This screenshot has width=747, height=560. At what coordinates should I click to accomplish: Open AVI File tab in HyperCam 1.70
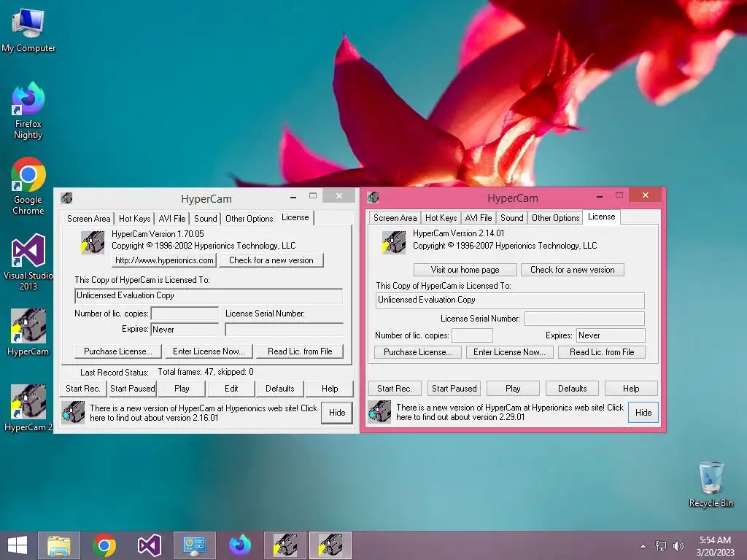tap(172, 219)
